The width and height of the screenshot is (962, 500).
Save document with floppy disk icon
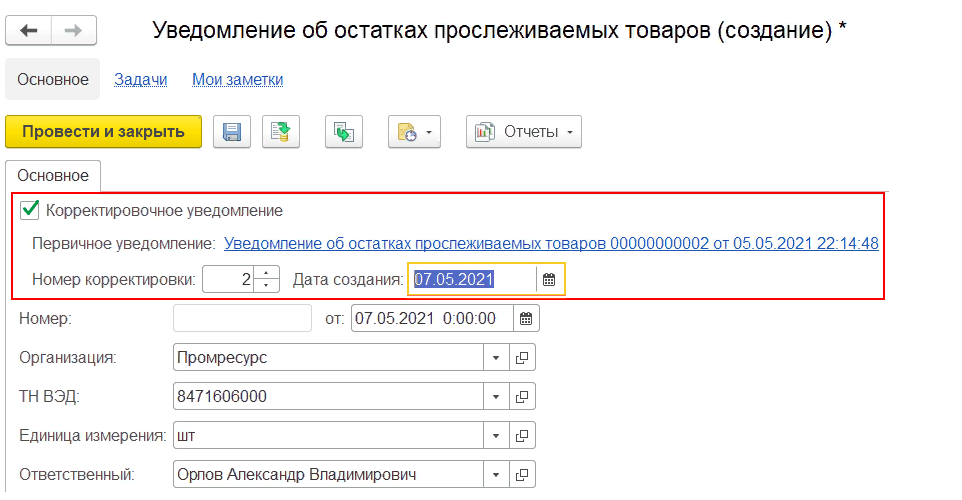point(232,132)
